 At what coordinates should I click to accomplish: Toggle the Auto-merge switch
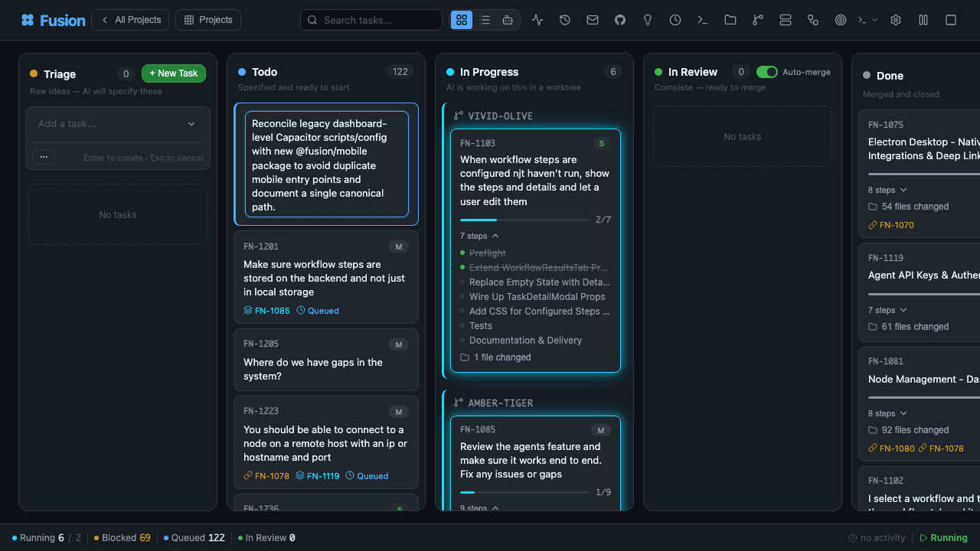click(767, 72)
